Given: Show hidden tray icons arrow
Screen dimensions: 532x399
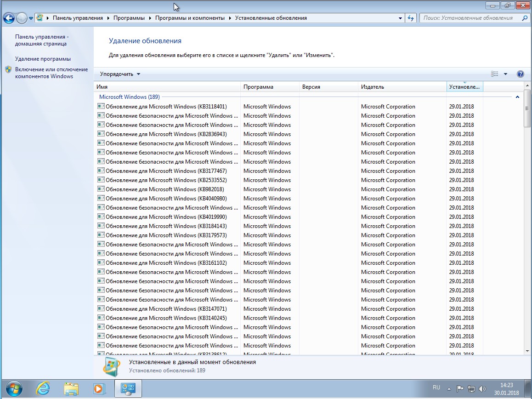Looking at the screenshot, I should (449, 389).
